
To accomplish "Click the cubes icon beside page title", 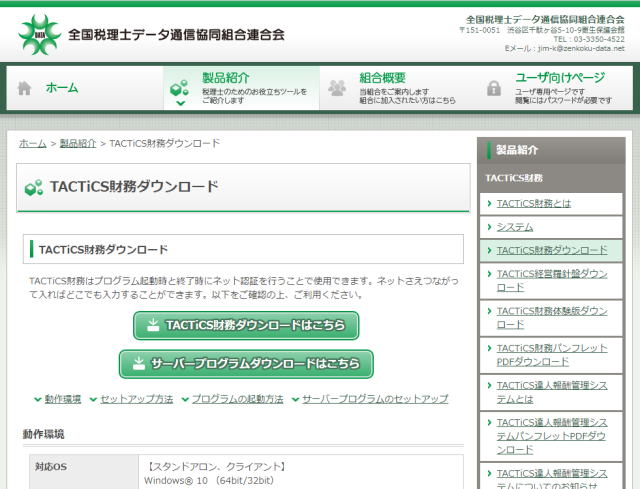I will [x=33, y=187].
